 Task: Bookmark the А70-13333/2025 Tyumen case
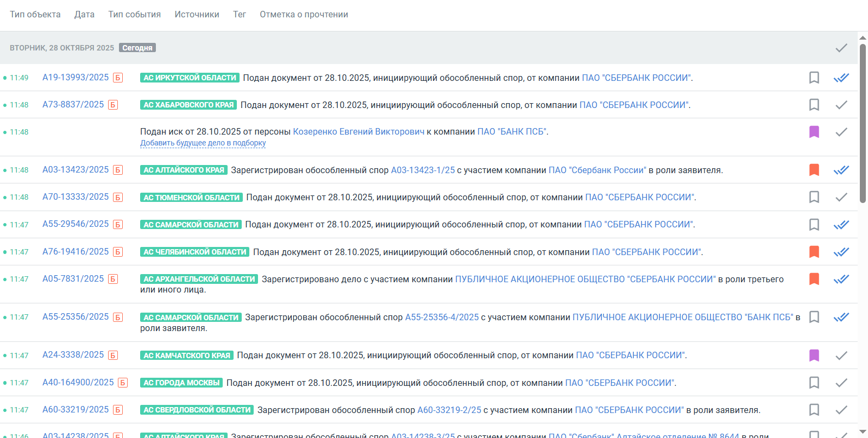(814, 197)
